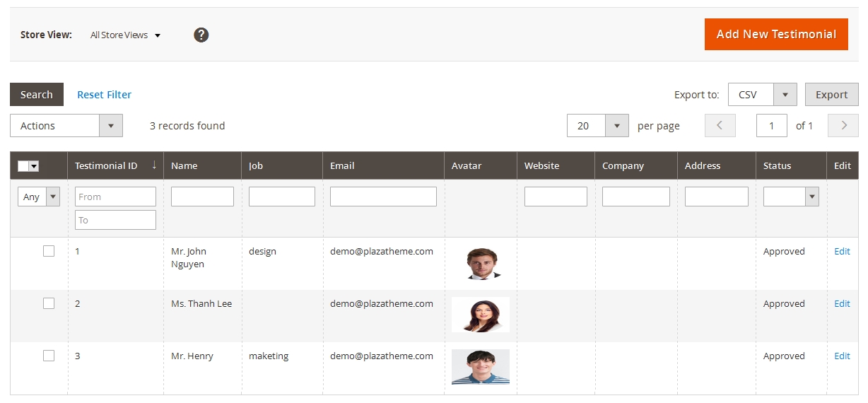This screenshot has width=868, height=403.
Task: Select the checkbox for Ms. Thanh Lee
Action: coord(49,303)
